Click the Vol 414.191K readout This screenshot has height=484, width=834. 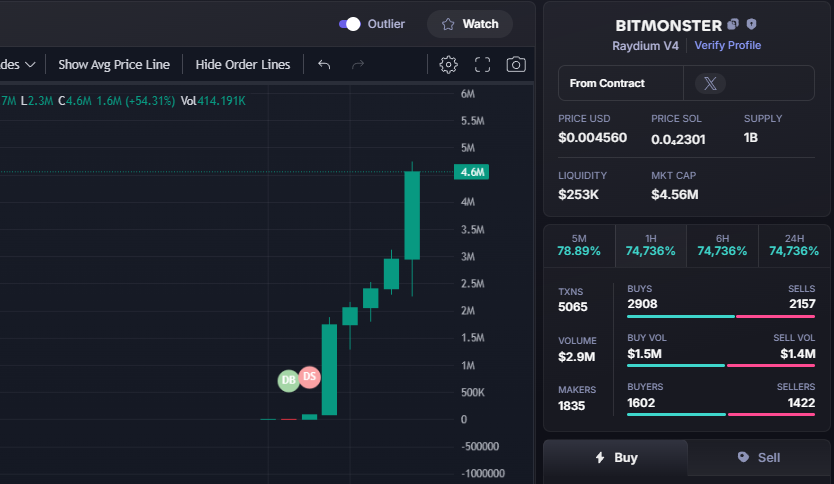coord(213,101)
